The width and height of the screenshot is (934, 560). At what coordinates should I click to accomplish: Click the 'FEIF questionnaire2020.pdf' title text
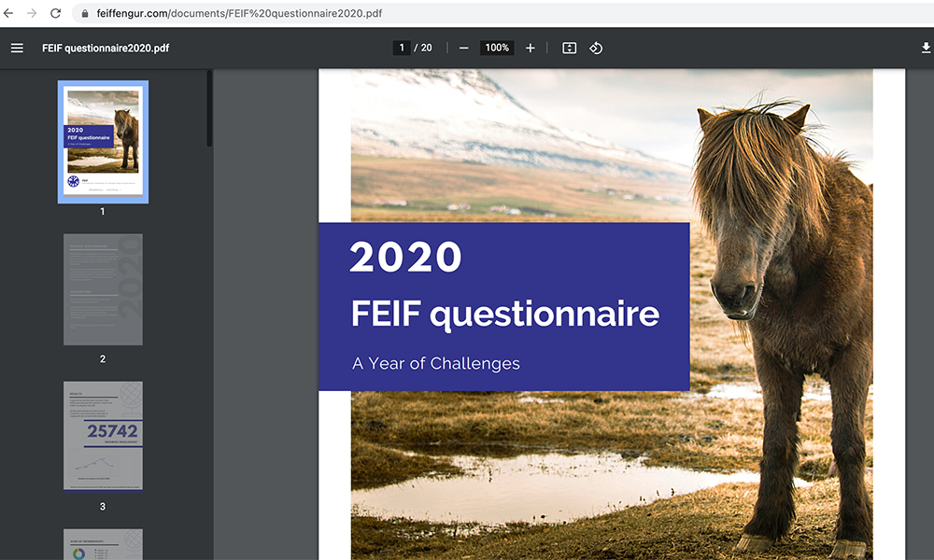(106, 49)
